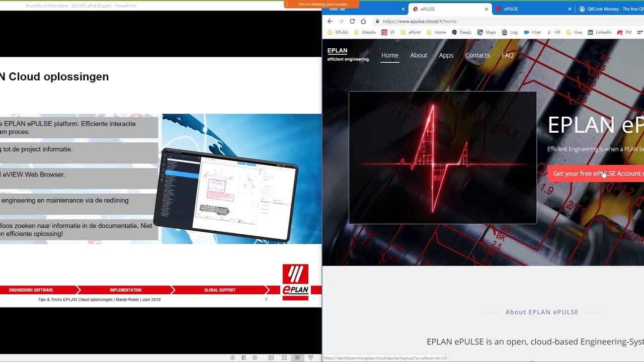This screenshot has height=362, width=644.
Task: Go back with the browser back arrow
Action: [x=330, y=21]
